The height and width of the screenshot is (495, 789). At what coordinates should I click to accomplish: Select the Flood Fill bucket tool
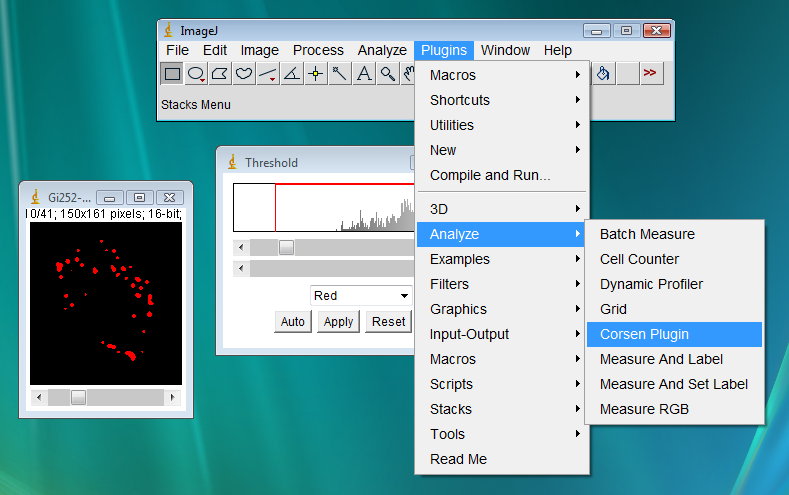pyautogui.click(x=603, y=74)
